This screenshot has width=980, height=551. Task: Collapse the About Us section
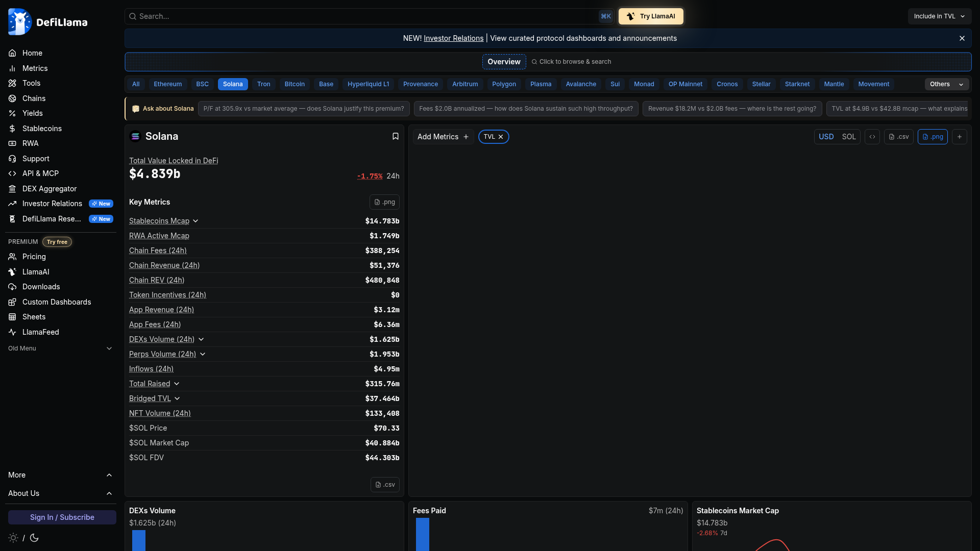[60, 493]
